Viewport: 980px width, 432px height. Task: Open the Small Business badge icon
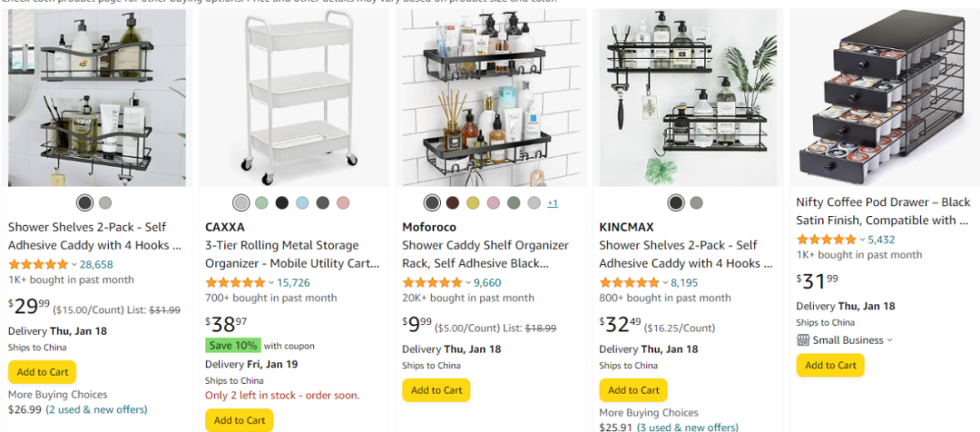803,340
